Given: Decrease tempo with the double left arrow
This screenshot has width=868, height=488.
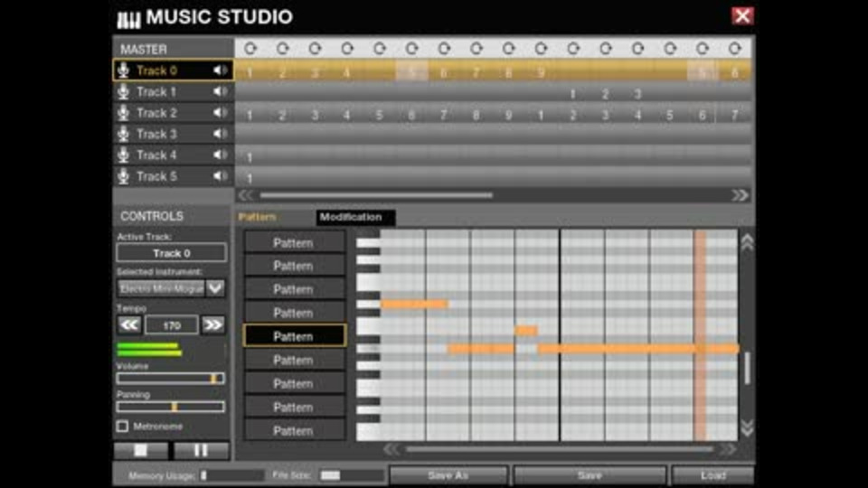Looking at the screenshot, I should 129,324.
